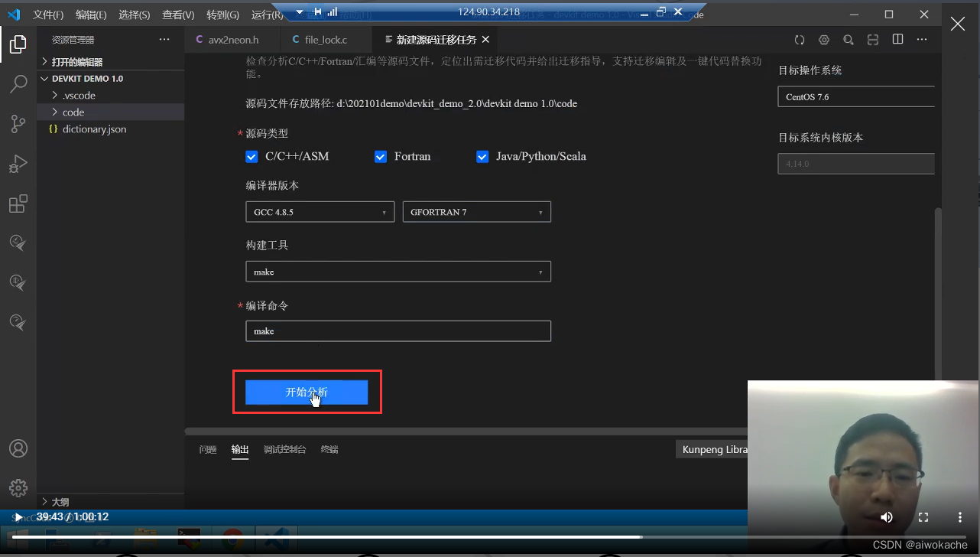Open the 文件(F) menu
Viewport: 980px width, 557px height.
tap(48, 15)
